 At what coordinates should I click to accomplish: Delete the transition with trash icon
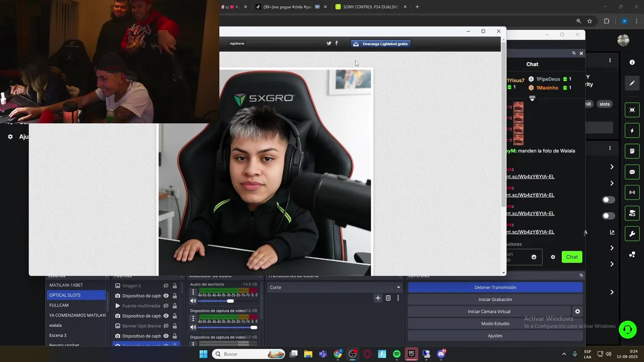pos(388,298)
